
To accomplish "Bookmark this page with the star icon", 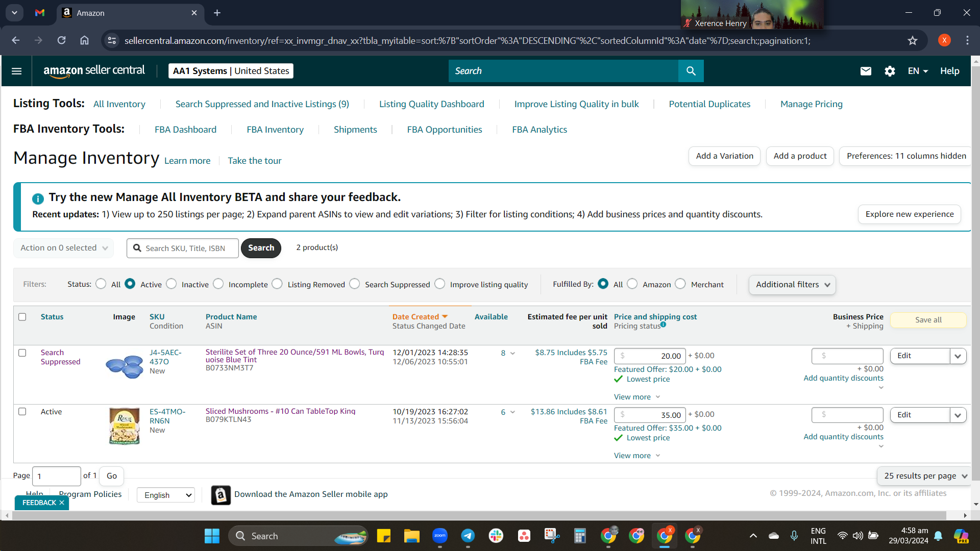I will click(x=913, y=40).
